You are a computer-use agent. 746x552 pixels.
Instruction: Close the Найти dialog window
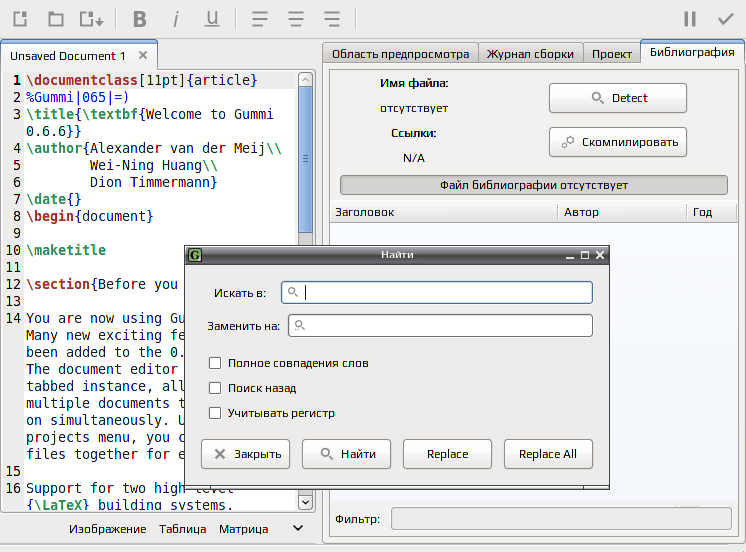point(600,256)
